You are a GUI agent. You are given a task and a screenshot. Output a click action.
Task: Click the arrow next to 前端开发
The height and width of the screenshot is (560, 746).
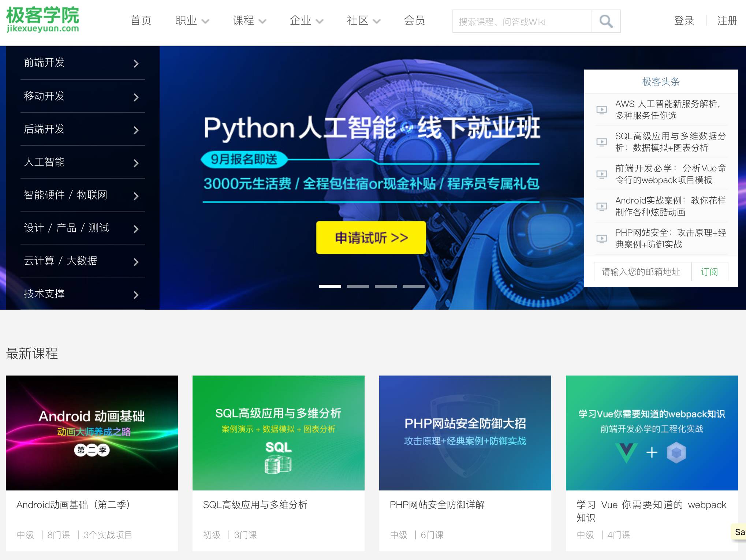click(x=136, y=64)
